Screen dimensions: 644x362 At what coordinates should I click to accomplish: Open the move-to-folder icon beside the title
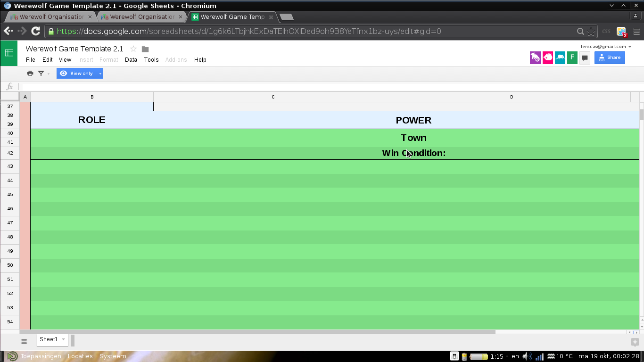tap(145, 49)
